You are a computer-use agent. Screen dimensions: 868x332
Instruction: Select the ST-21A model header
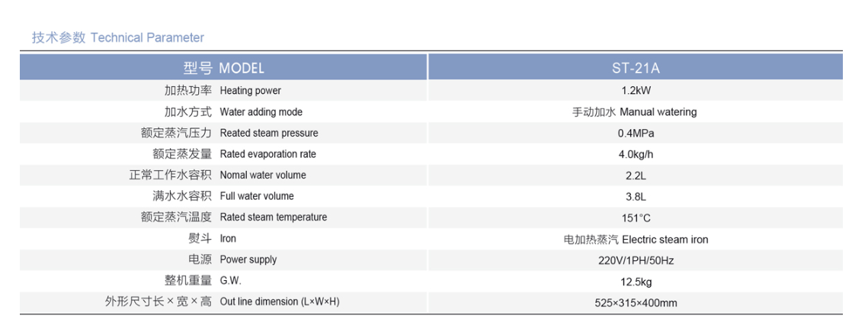coord(636,68)
